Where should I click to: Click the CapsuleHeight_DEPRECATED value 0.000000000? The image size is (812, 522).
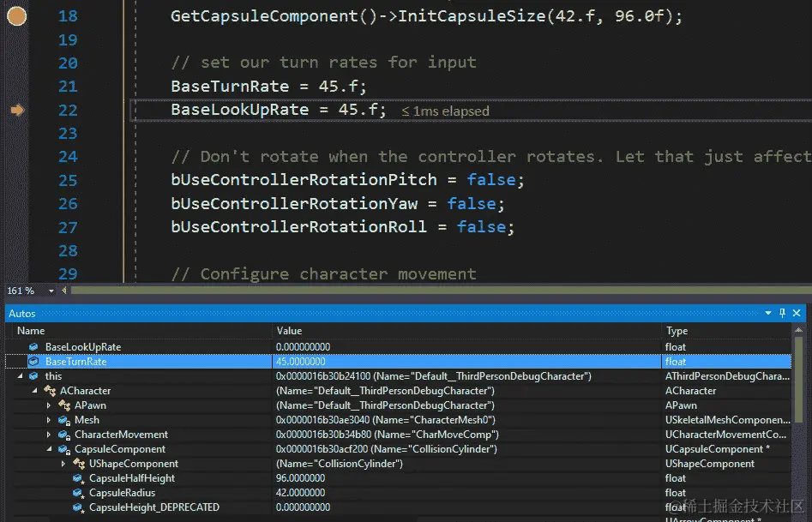[x=303, y=507]
